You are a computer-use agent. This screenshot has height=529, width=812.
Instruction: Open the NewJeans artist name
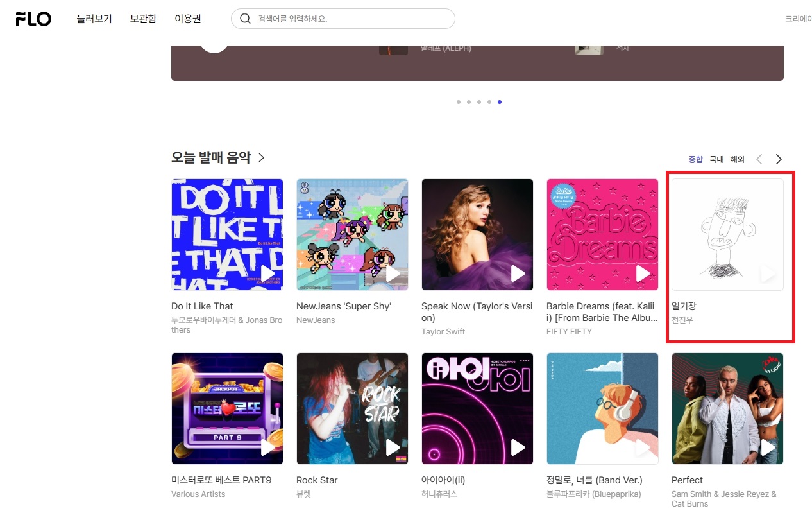(x=316, y=320)
